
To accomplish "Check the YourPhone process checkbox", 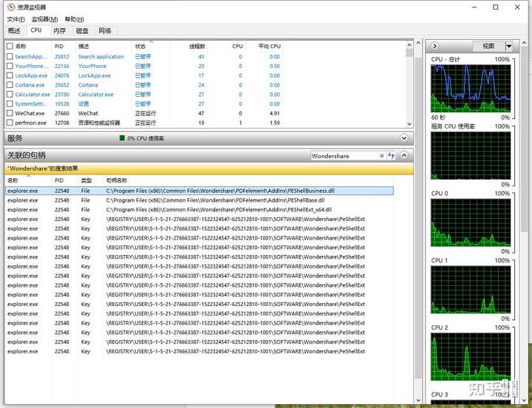I will 10,66.
